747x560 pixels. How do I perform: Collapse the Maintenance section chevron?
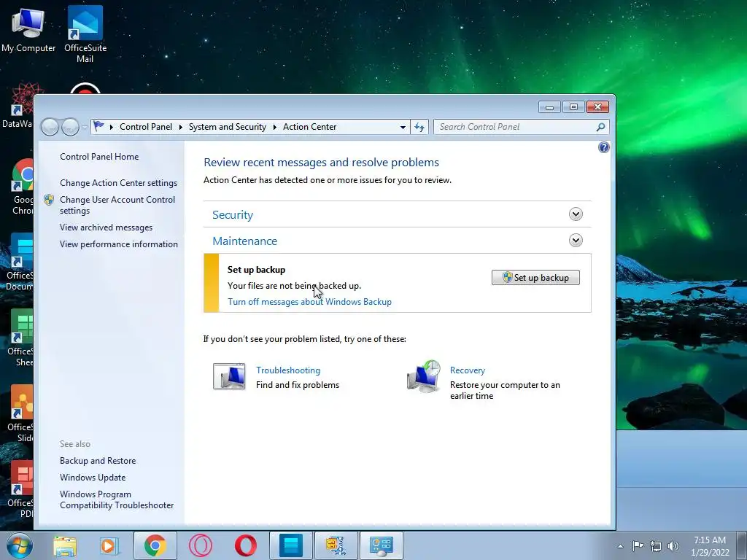pos(576,241)
